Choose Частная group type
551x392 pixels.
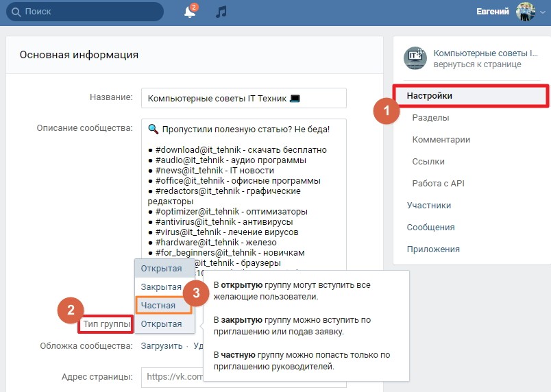(x=163, y=305)
